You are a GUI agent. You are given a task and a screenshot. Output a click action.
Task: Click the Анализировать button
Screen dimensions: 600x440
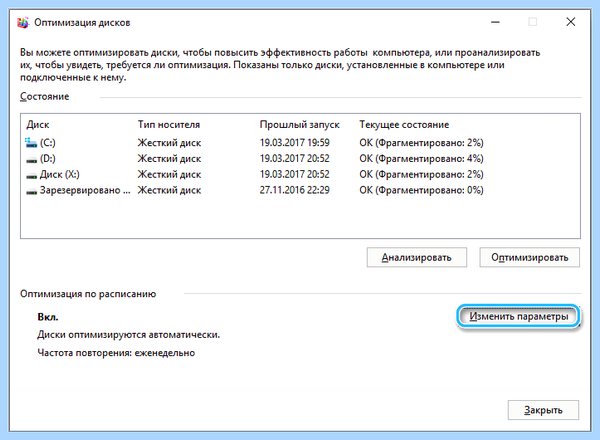coord(417,257)
